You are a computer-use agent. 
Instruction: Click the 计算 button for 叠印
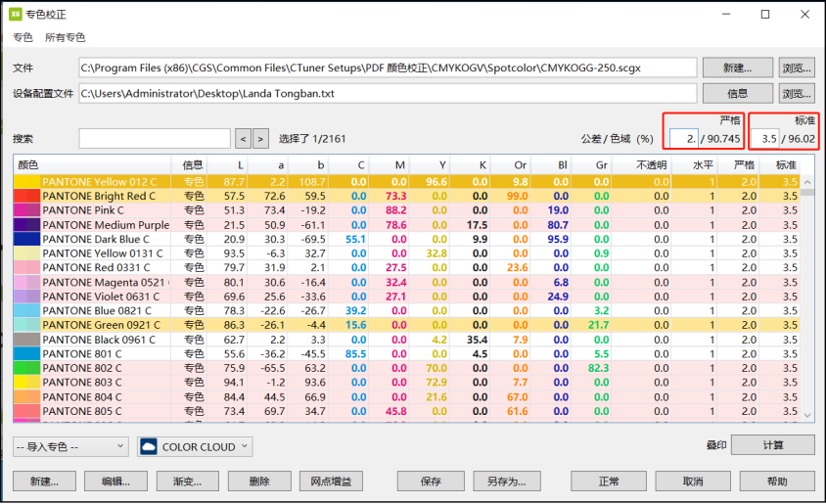click(x=773, y=445)
